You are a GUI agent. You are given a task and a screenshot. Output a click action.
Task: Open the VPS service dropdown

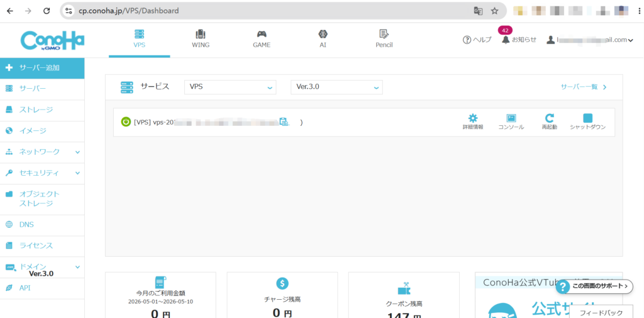point(230,87)
